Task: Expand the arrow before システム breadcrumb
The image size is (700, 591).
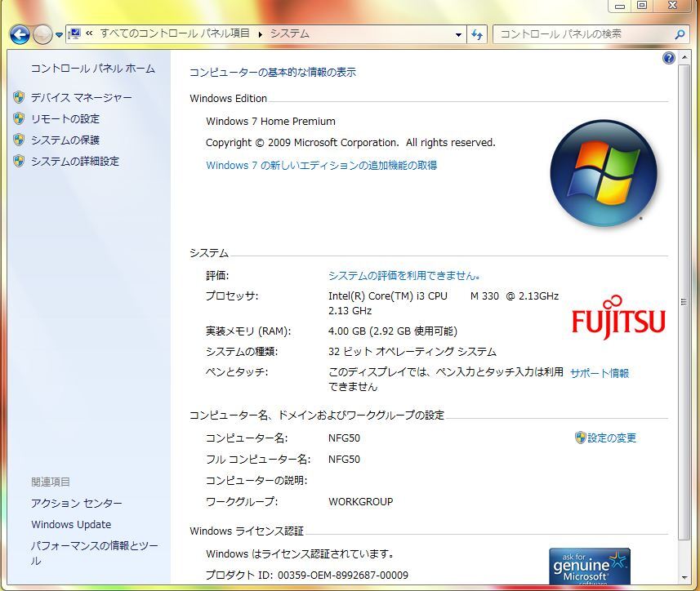Action: click(260, 34)
